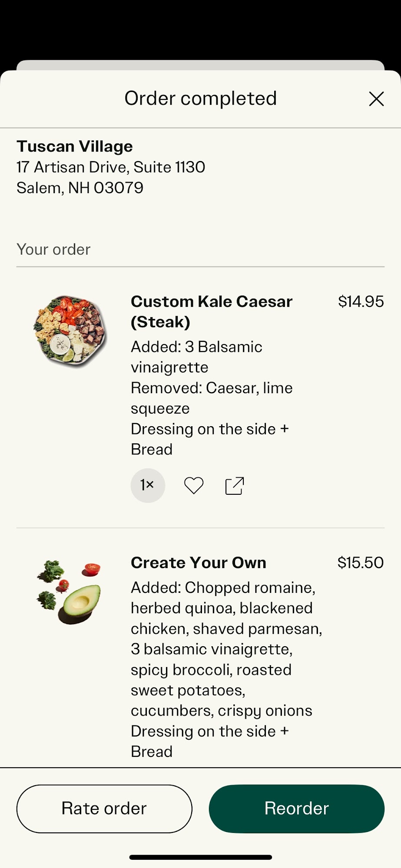Tap the green Reorder button

297,809
